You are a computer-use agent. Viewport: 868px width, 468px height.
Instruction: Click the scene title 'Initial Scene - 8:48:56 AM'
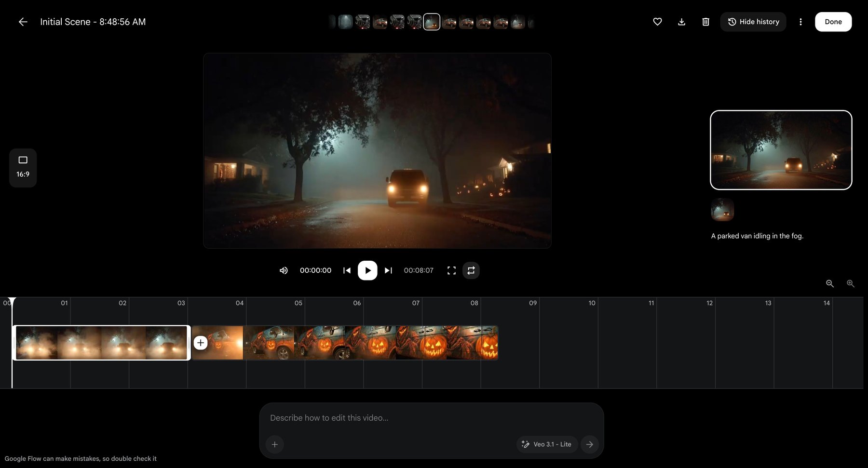[x=93, y=22]
